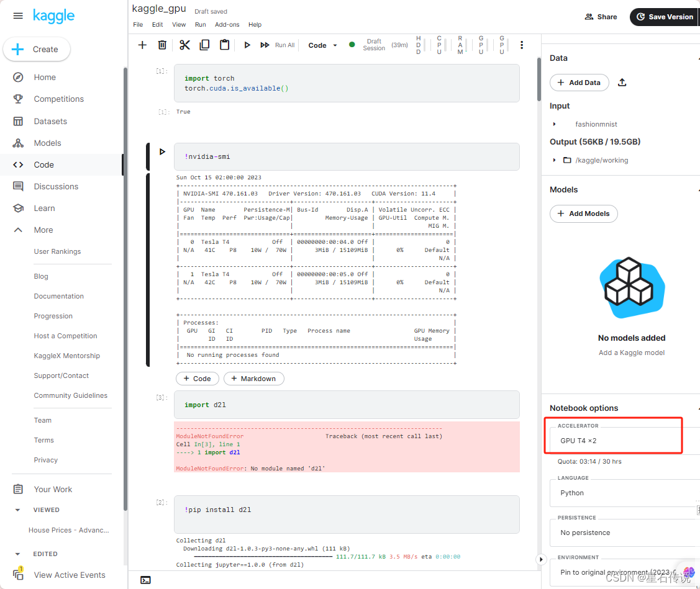The height and width of the screenshot is (589, 700).
Task: Open KaggleX Mentorship link
Action: coord(66,356)
